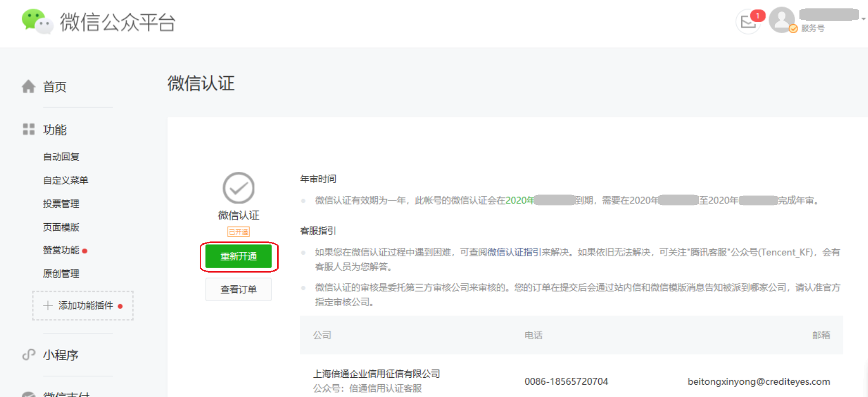Open the 微信认证指引 link

click(x=514, y=252)
